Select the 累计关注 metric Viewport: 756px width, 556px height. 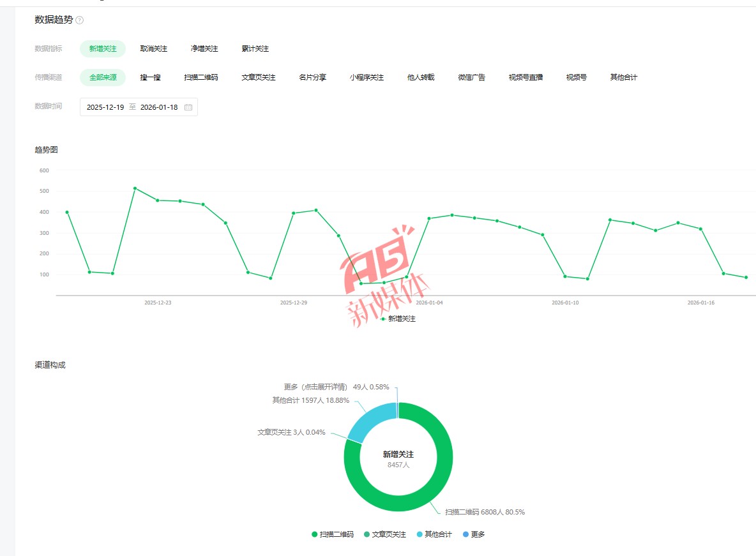255,49
